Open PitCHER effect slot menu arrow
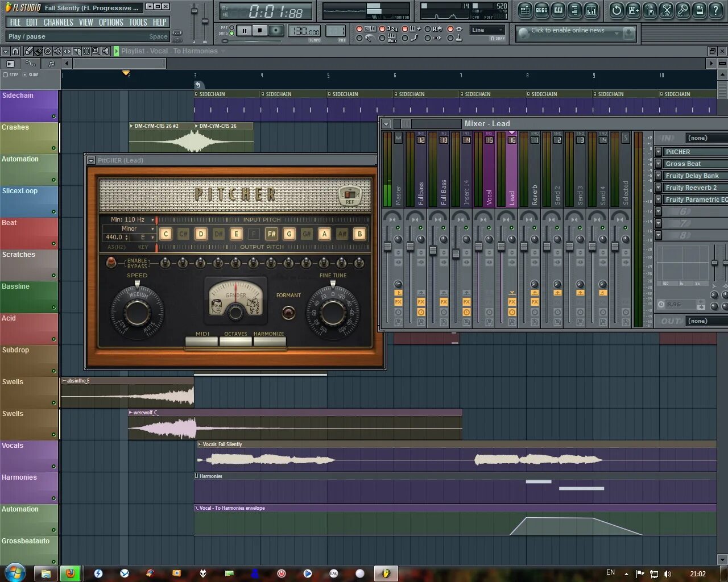The height and width of the screenshot is (582, 728). point(659,152)
